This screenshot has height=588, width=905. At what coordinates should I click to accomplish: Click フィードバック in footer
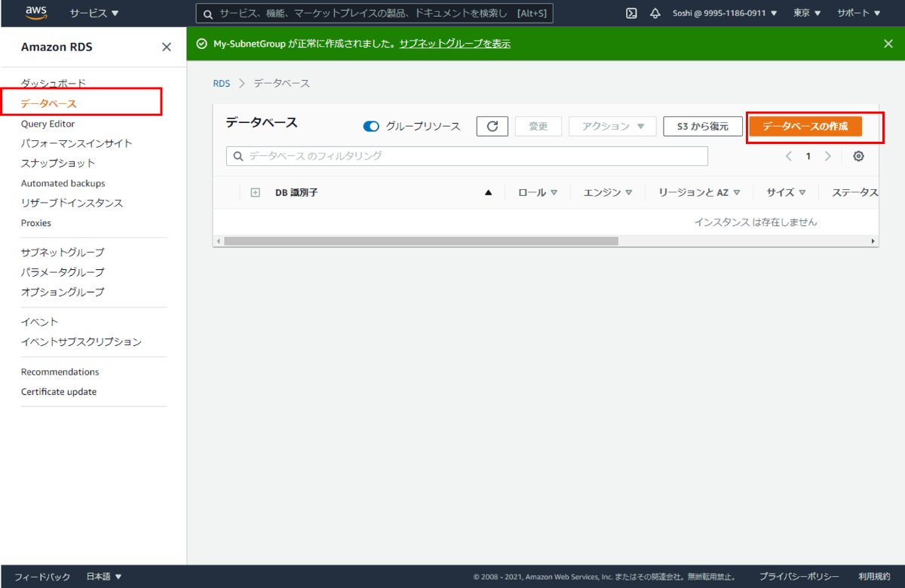(x=42, y=577)
